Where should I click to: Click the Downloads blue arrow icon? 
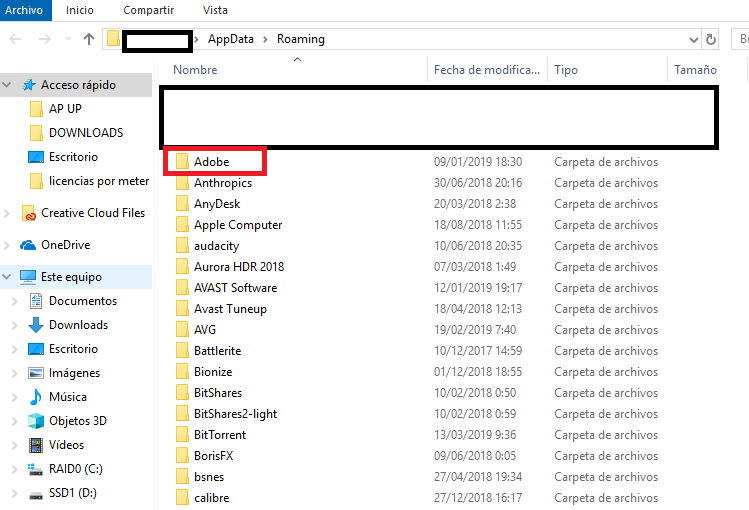tap(36, 325)
